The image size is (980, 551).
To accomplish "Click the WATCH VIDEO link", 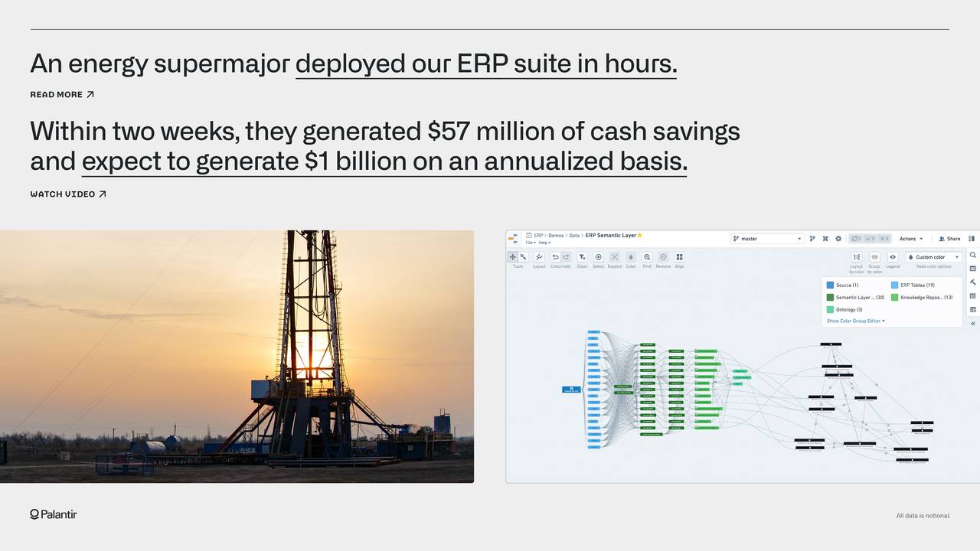I will point(67,194).
